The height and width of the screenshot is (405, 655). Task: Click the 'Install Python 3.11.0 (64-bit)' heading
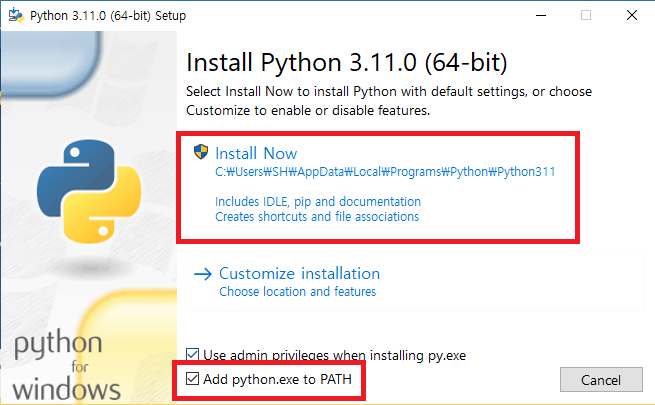(347, 63)
